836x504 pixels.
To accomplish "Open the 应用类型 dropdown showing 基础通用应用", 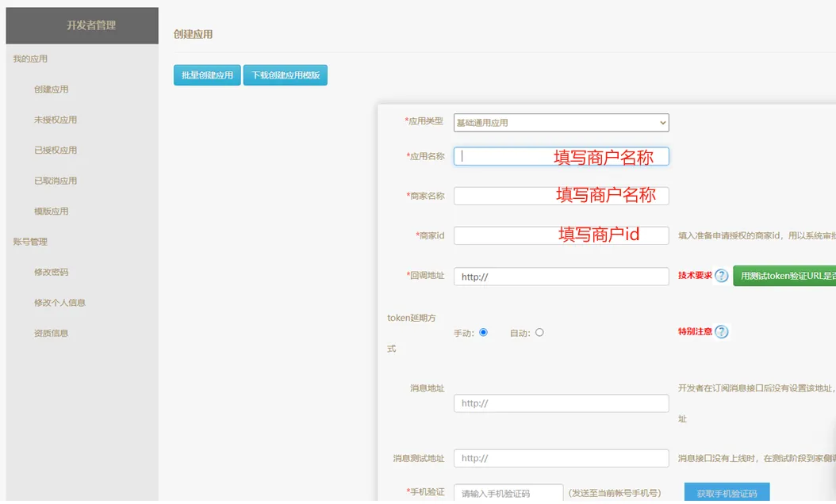I will point(561,122).
